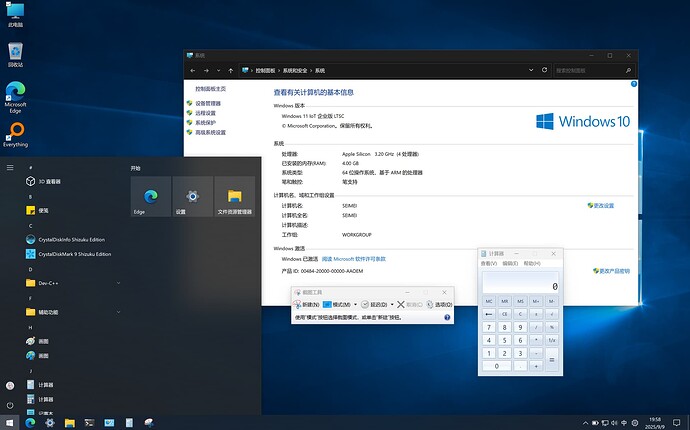Screen dimensions: 690x430
Task: Click the 7 key in Calculator
Action: coord(488,327)
